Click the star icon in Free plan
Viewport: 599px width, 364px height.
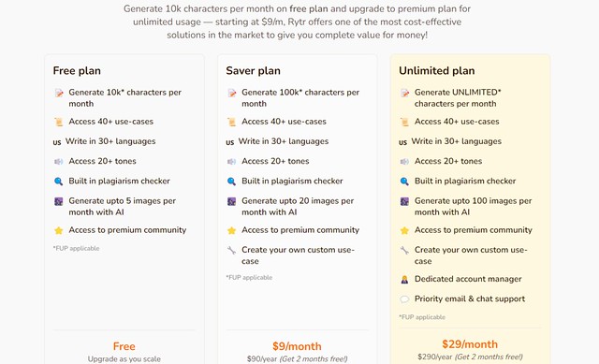click(x=58, y=230)
